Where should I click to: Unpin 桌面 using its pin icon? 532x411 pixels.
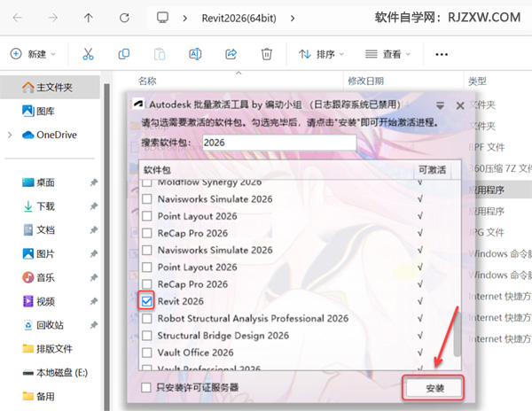[x=94, y=182]
